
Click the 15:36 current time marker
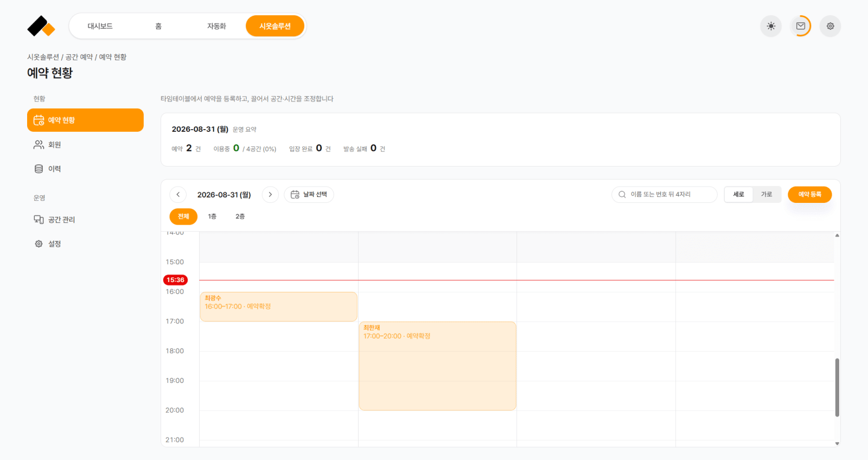175,280
